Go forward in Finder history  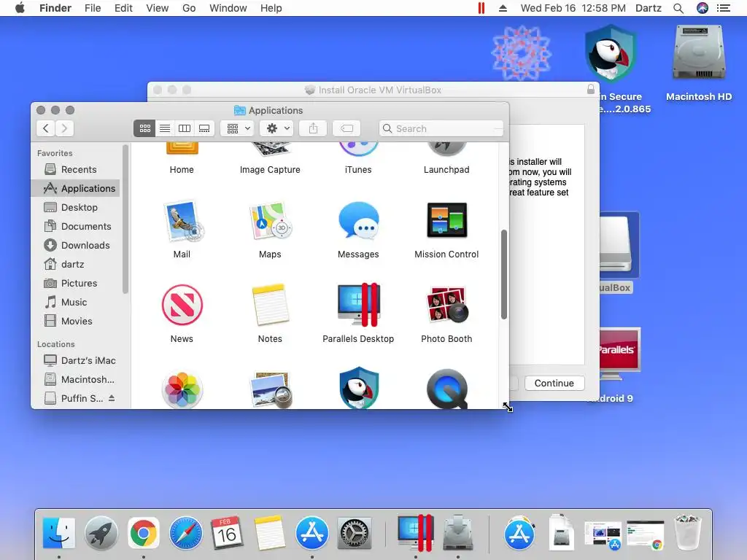click(x=64, y=128)
